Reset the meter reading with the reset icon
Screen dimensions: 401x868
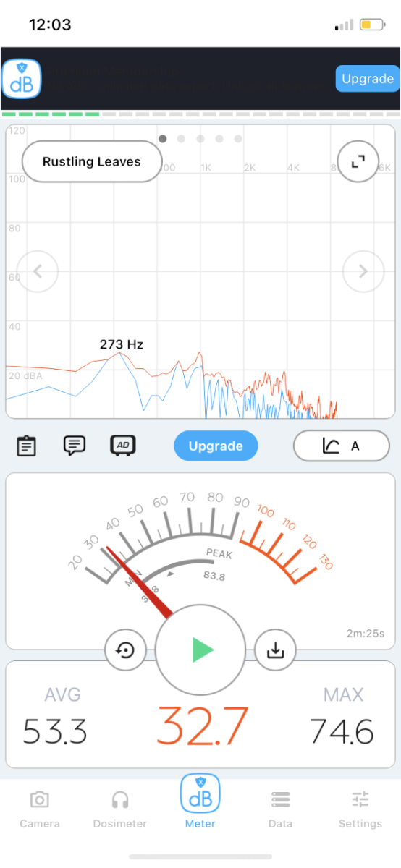[x=126, y=650]
